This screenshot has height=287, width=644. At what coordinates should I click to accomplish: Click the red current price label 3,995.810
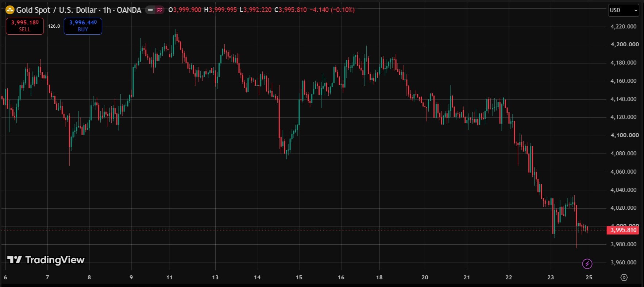point(623,230)
